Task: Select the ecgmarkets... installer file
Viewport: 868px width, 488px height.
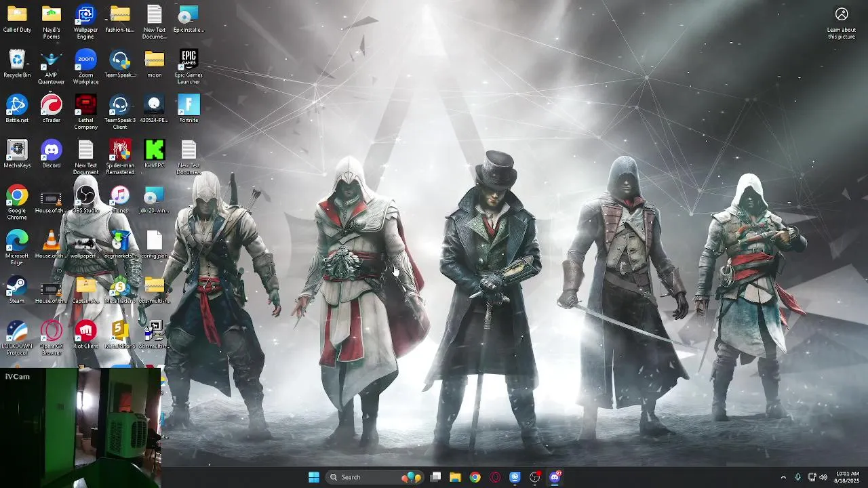Action: (x=120, y=245)
